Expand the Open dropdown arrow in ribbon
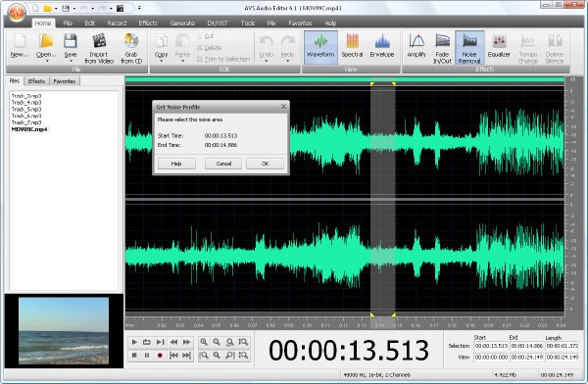The height and width of the screenshot is (384, 588). pos(48,61)
